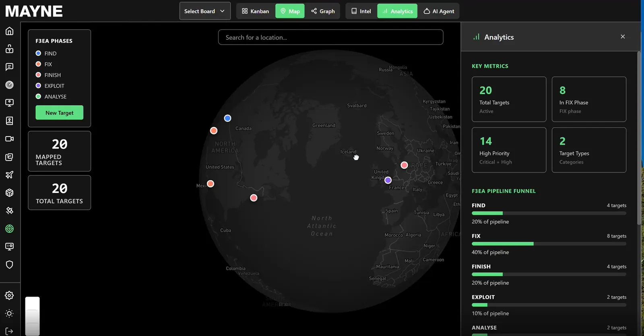The width and height of the screenshot is (644, 336).
Task: Click the Analytics bar chart header icon
Action: point(477,37)
